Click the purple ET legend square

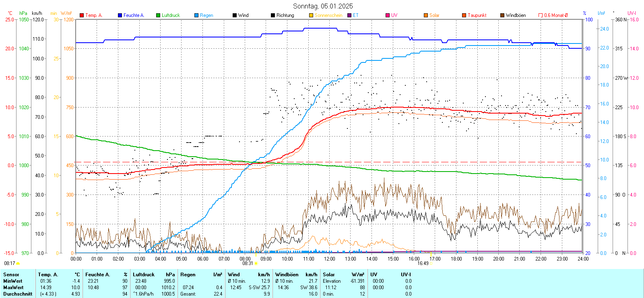[349, 15]
